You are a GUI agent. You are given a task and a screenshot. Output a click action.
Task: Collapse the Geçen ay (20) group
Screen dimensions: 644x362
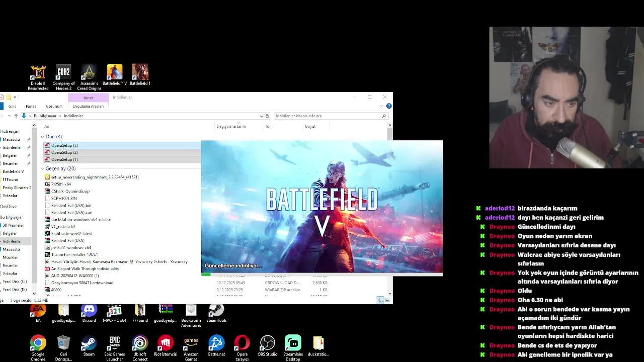(x=43, y=168)
